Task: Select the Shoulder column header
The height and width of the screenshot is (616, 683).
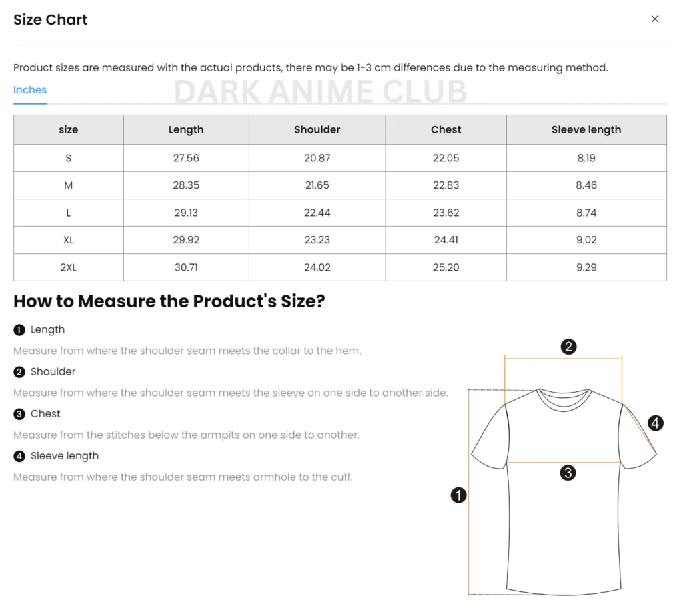Action: [x=317, y=130]
